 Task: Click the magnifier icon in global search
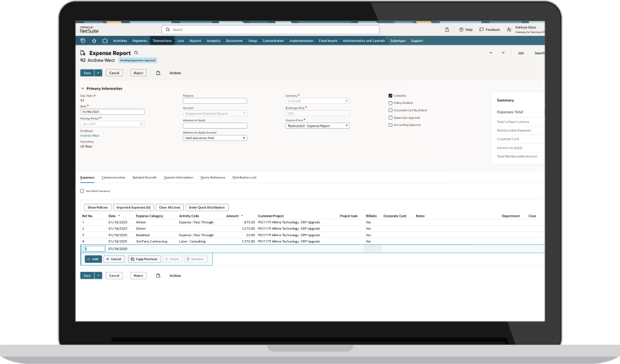coord(167,30)
